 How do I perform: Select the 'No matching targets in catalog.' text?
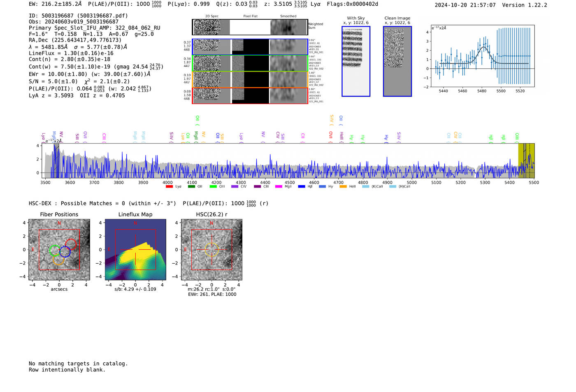[x=78, y=364]
